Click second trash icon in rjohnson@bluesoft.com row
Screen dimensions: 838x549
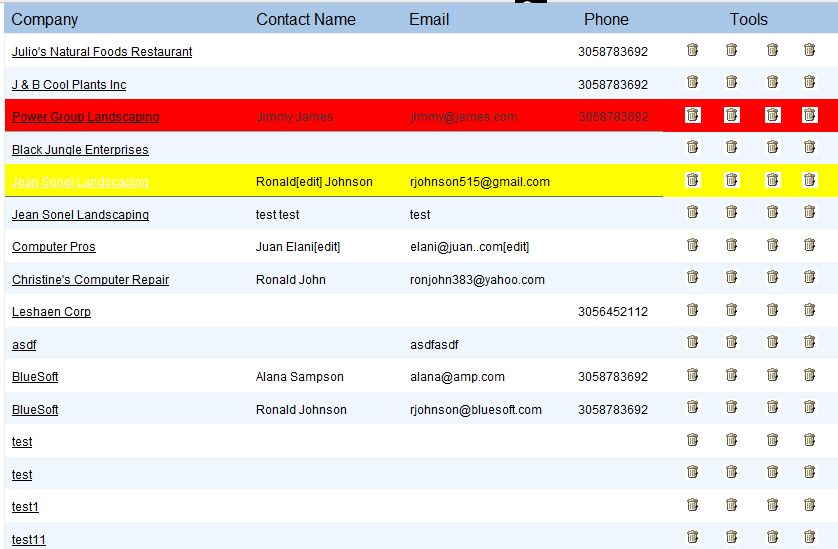pyautogui.click(x=732, y=407)
